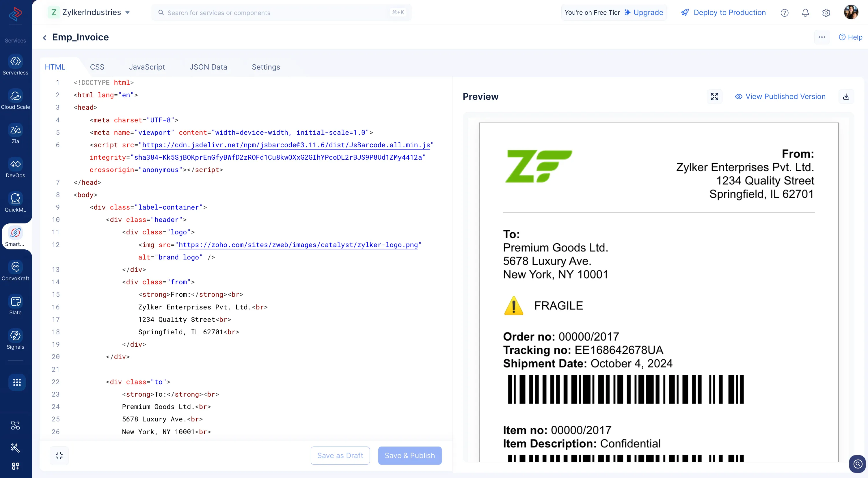
Task: Open the ConvoKraft service
Action: pyautogui.click(x=15, y=270)
